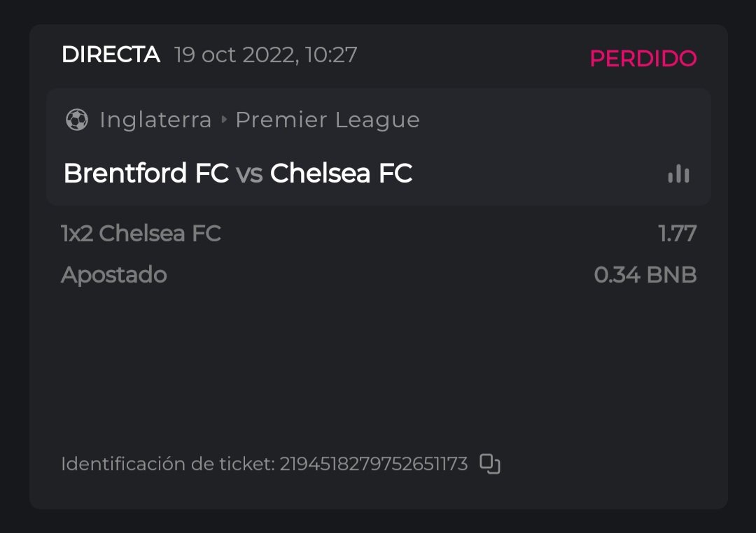Copy the ticket ID with copy icon
756x533 pixels.
click(x=490, y=464)
